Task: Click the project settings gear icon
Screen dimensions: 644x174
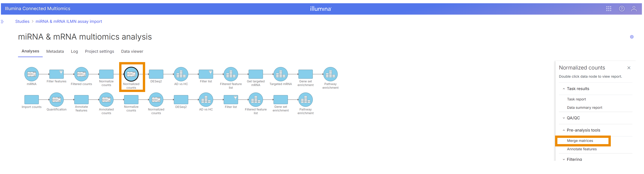Action: (x=631, y=37)
